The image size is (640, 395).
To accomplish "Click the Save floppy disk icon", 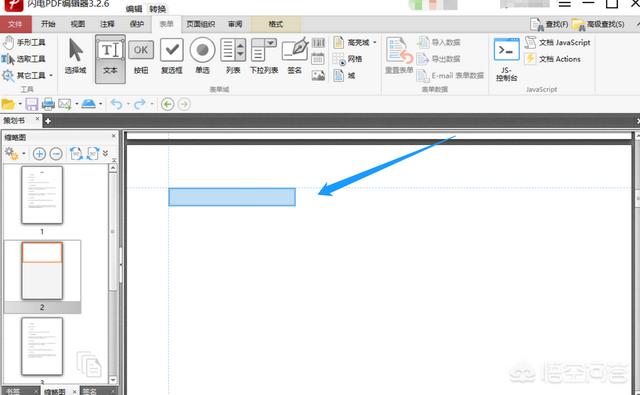I will (x=32, y=104).
